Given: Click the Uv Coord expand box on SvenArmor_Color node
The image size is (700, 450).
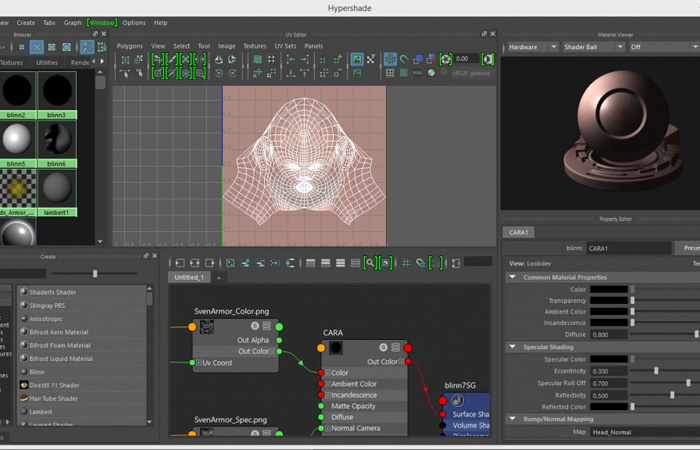Looking at the screenshot, I should (x=199, y=363).
